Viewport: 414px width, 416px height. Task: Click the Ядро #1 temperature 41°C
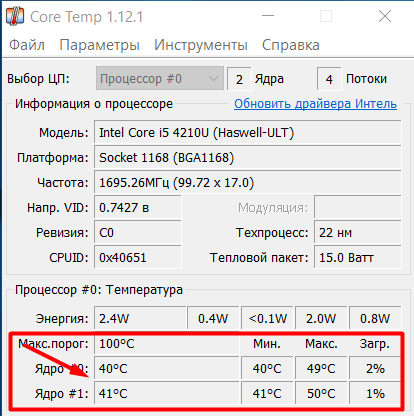pyautogui.click(x=167, y=394)
